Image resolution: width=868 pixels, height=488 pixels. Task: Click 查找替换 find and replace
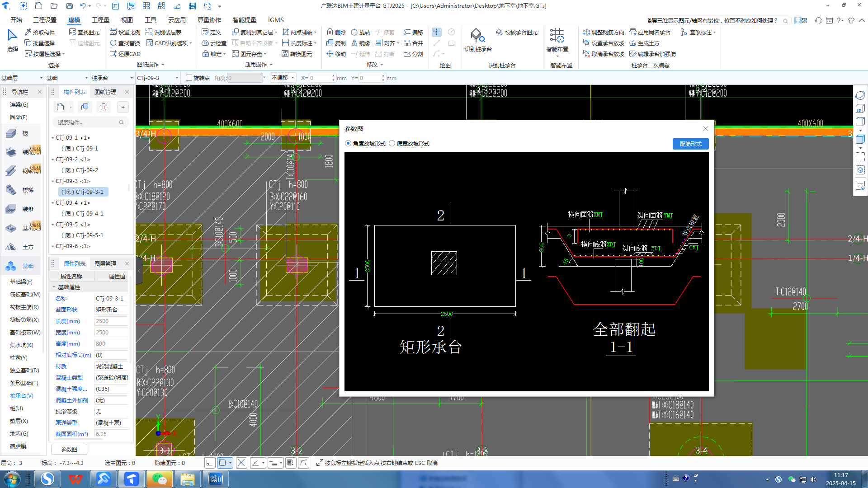tap(125, 43)
